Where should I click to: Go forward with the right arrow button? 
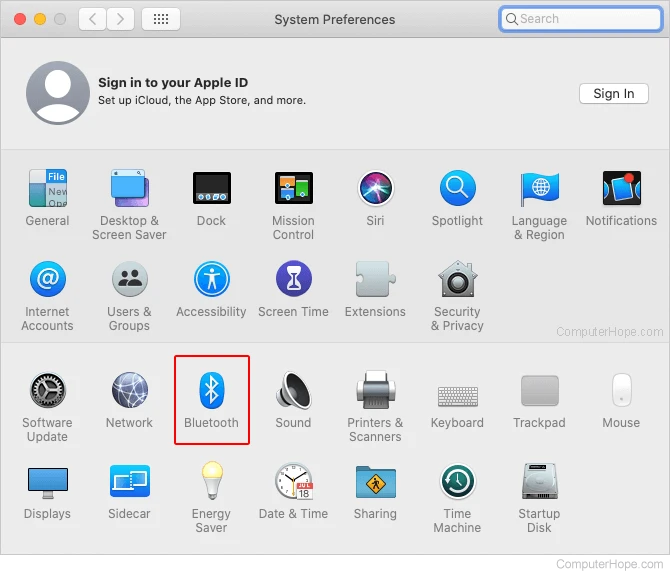[x=120, y=19]
